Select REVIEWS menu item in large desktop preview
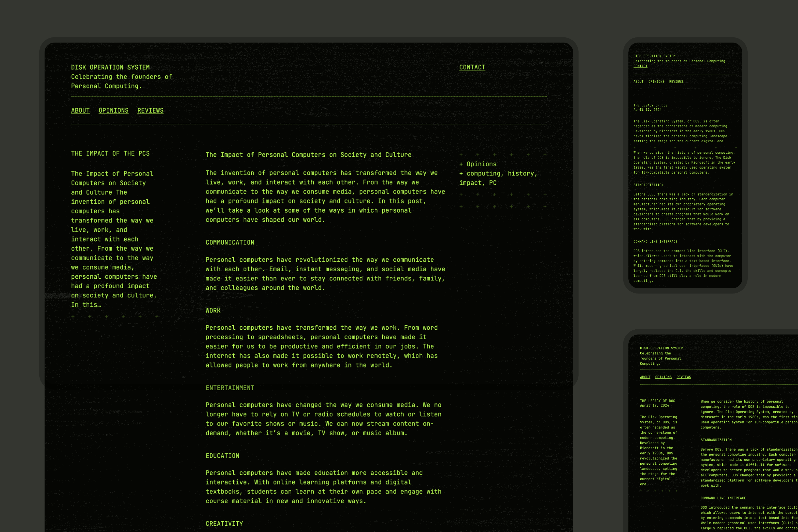 pos(150,111)
